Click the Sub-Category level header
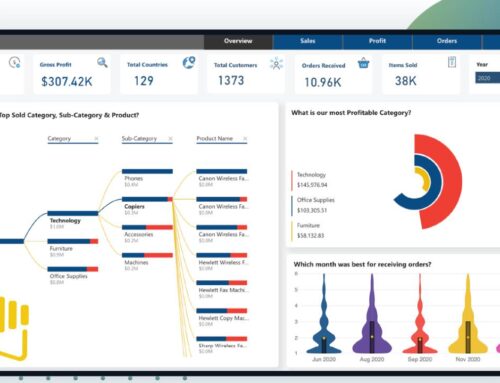 (x=139, y=139)
